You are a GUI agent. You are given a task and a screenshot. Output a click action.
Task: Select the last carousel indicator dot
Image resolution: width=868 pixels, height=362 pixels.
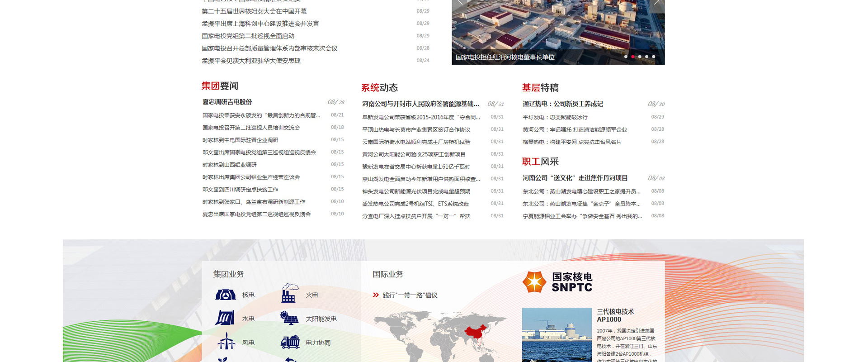pyautogui.click(x=654, y=57)
